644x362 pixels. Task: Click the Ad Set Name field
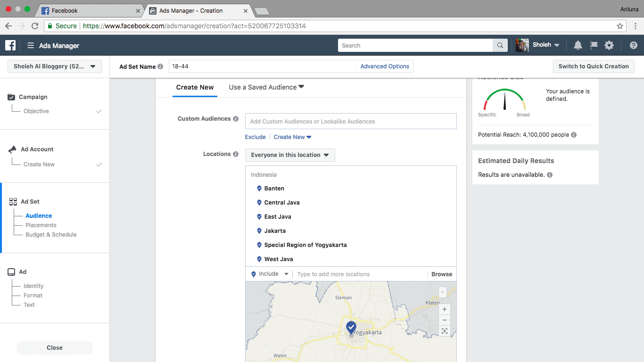262,66
